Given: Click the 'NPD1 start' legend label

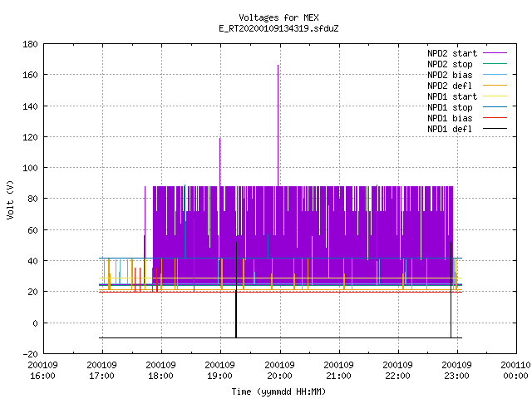Looking at the screenshot, I should [x=452, y=96].
